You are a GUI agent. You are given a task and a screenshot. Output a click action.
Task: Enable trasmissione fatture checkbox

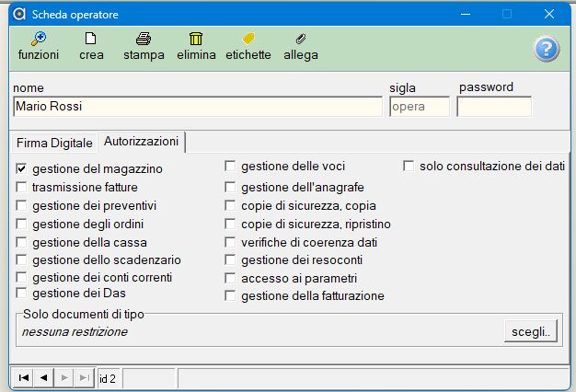[x=22, y=187]
